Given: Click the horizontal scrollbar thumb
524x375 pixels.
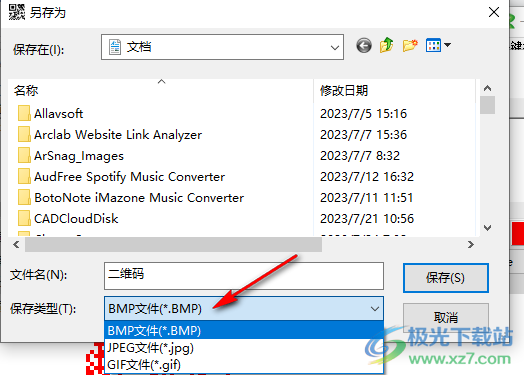Looking at the screenshot, I should (x=173, y=245).
